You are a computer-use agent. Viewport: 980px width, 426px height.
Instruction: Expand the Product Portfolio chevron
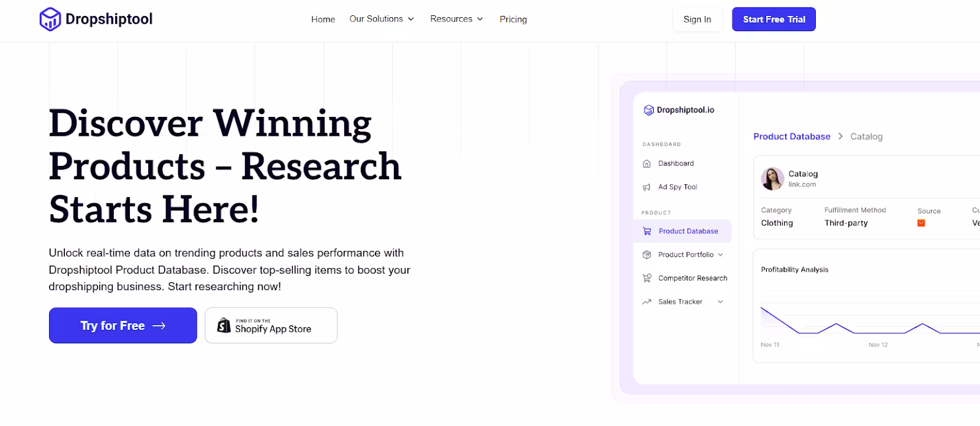[x=720, y=255]
